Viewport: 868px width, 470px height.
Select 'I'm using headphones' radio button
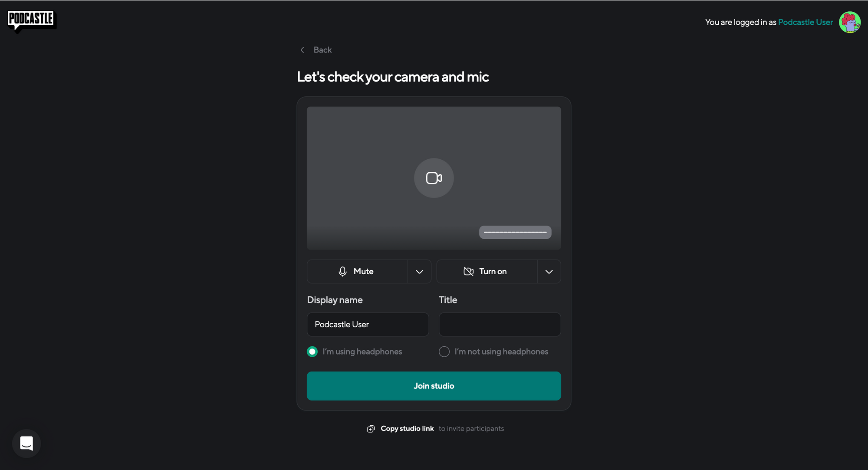(x=312, y=352)
